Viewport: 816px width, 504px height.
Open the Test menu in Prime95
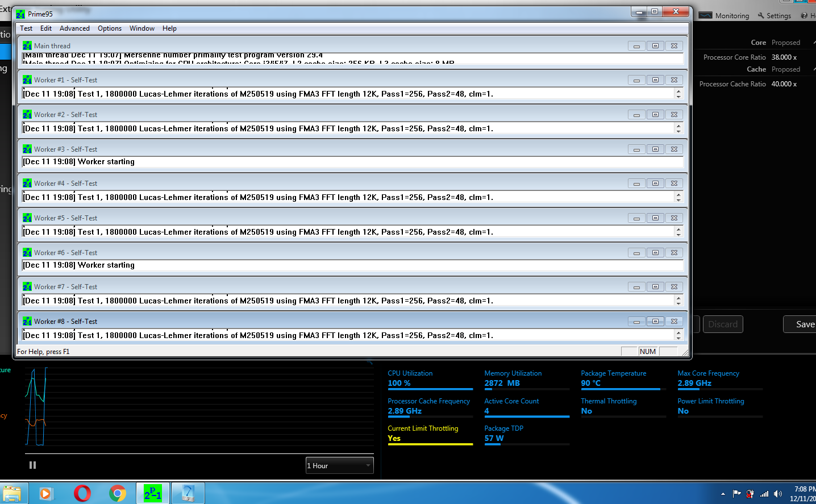(26, 28)
